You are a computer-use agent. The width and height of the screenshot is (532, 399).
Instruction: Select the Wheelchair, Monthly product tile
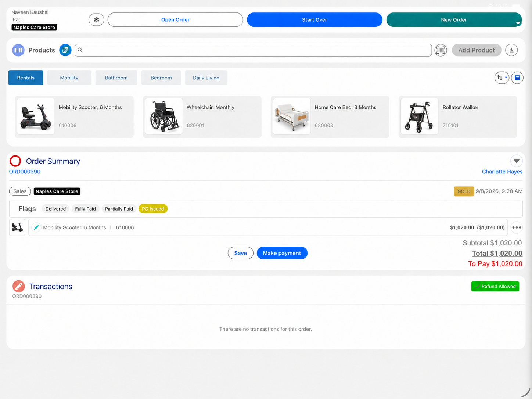(x=202, y=117)
